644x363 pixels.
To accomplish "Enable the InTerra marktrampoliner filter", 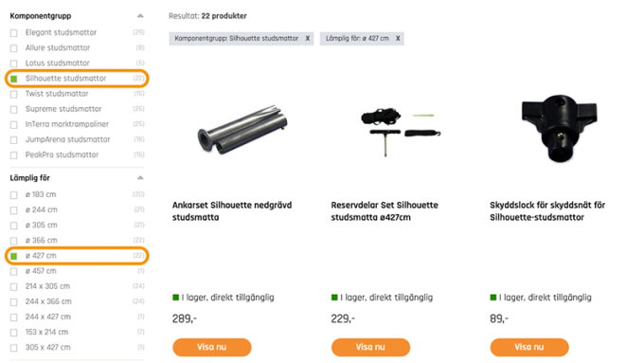I will tap(14, 124).
